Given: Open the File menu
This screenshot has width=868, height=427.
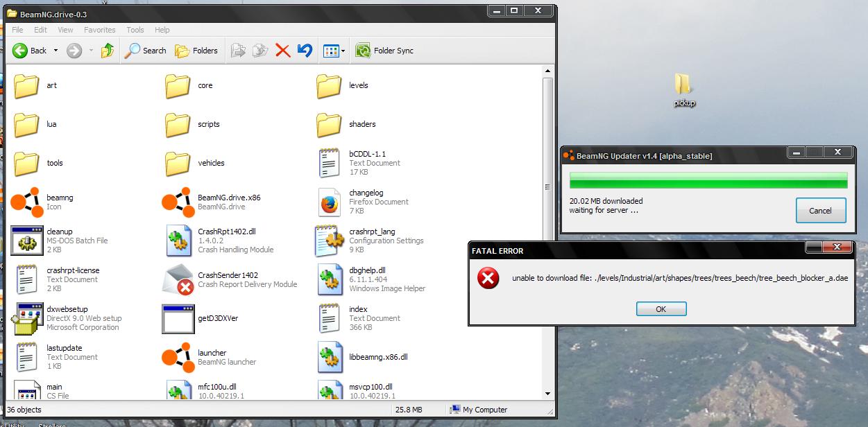Looking at the screenshot, I should (17, 30).
